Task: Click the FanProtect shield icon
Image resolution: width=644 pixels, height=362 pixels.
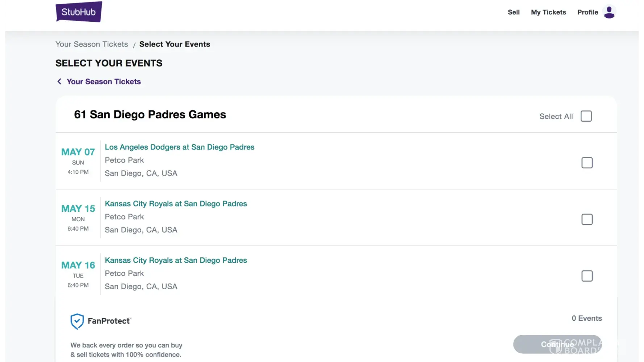Action: click(77, 321)
